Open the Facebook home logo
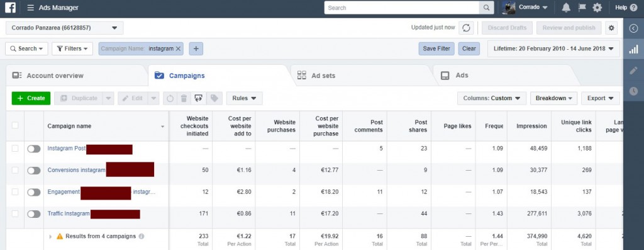The height and width of the screenshot is (250, 644). point(10,8)
